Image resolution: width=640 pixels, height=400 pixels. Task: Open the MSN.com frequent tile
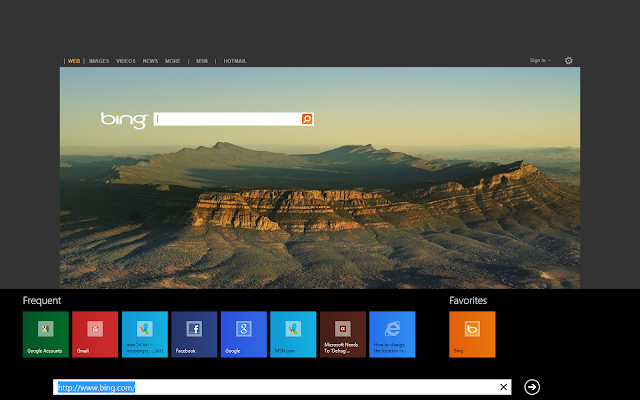pos(293,334)
